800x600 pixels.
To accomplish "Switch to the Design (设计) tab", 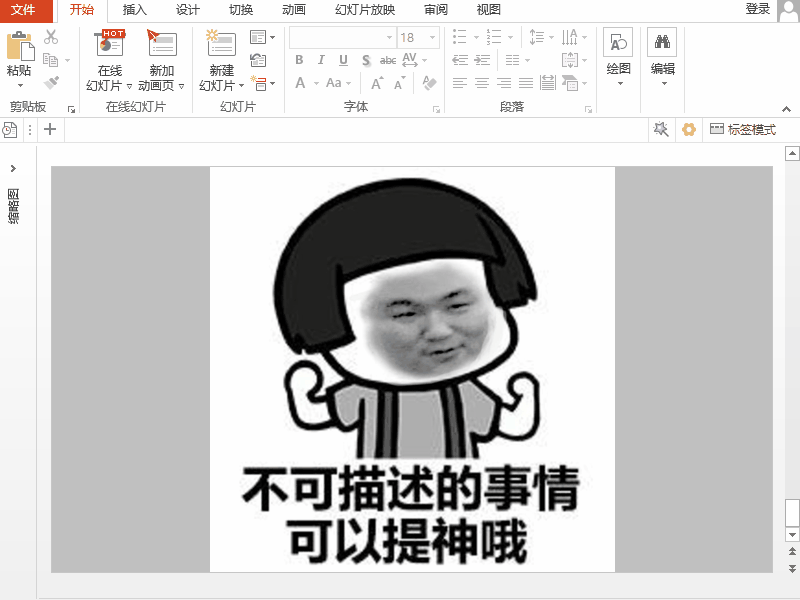I will 188,10.
